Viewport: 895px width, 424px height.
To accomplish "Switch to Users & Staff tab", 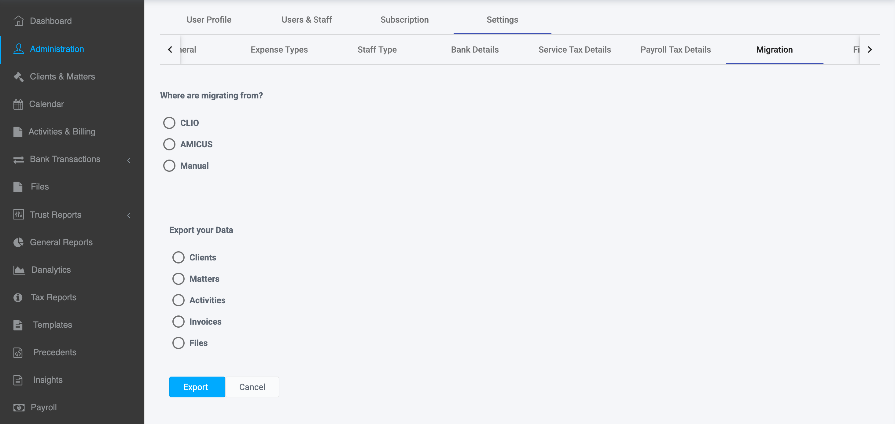I will pos(307,20).
